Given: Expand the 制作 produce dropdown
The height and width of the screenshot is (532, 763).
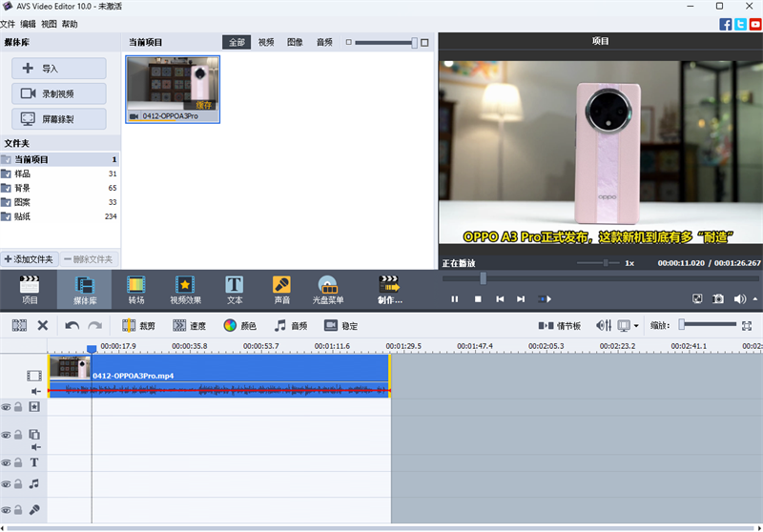Looking at the screenshot, I should (x=390, y=289).
